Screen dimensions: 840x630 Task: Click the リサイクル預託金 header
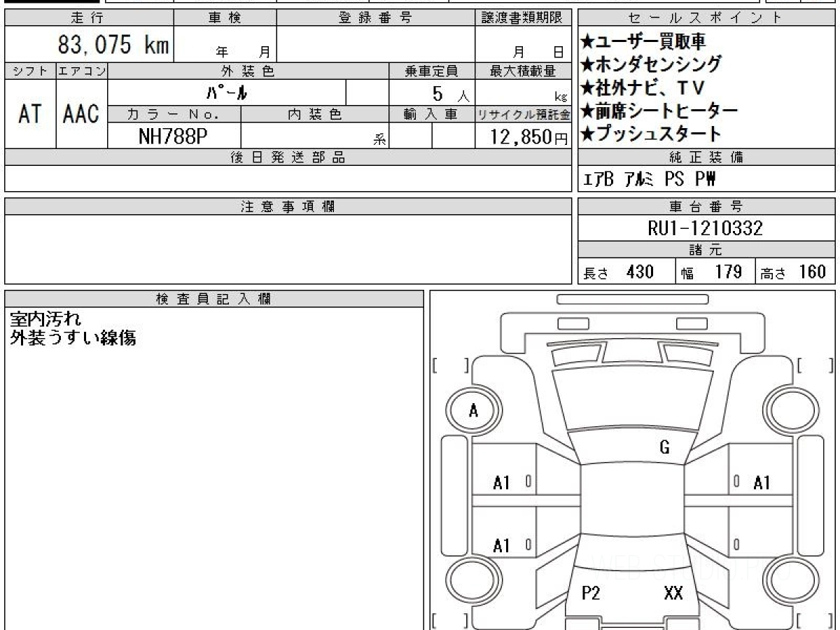523,115
